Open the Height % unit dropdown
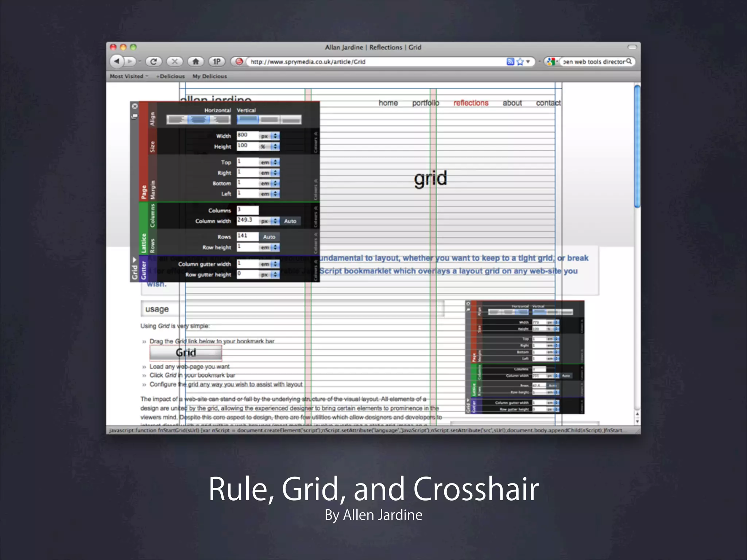Screen dimensions: 747x560 (270, 147)
